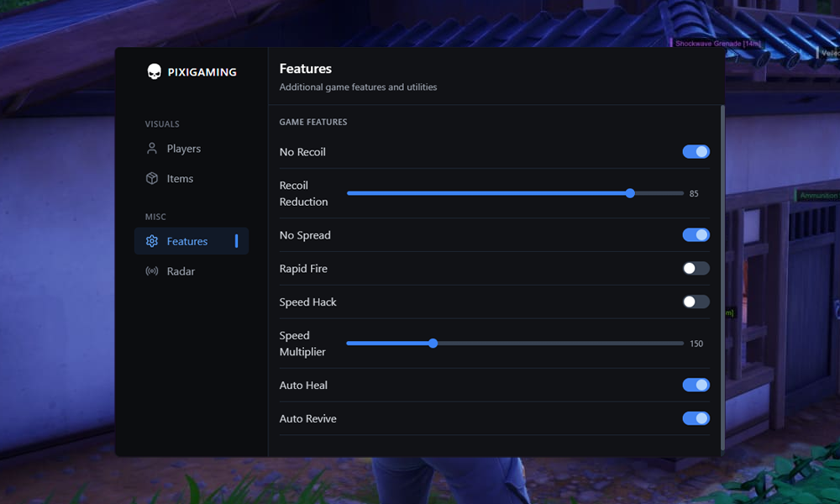Click the skull logo icon
Viewport: 840px width, 504px height.
point(155,71)
